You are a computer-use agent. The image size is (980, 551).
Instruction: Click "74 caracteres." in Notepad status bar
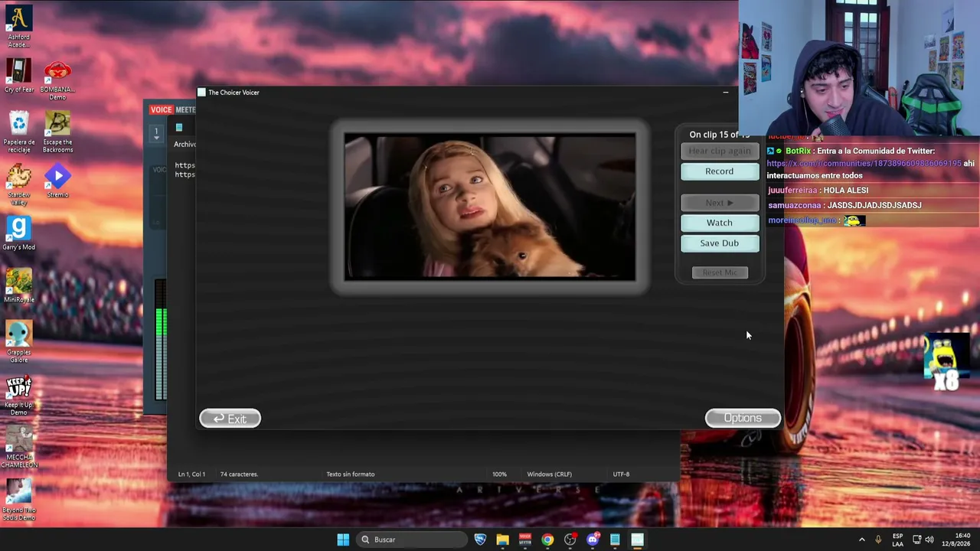[x=239, y=474]
